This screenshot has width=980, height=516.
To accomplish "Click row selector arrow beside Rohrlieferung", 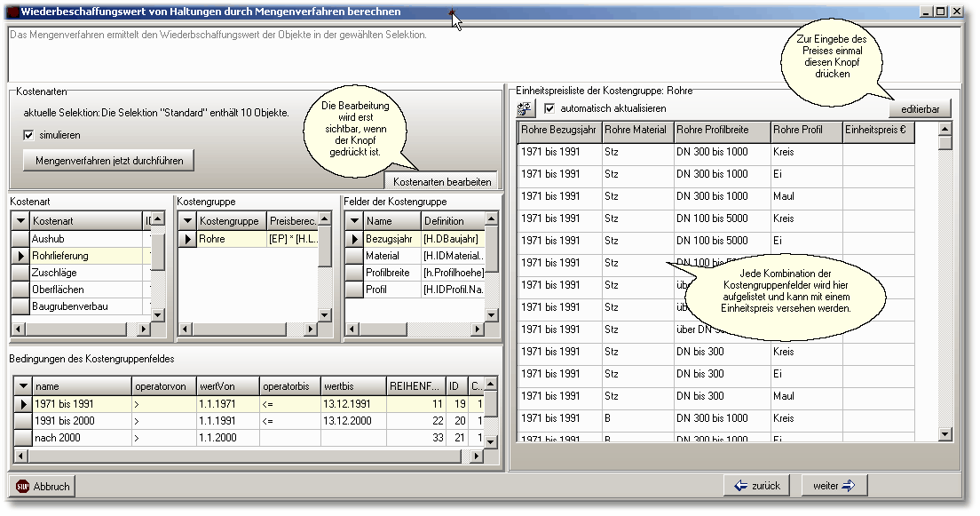I will (20, 256).
